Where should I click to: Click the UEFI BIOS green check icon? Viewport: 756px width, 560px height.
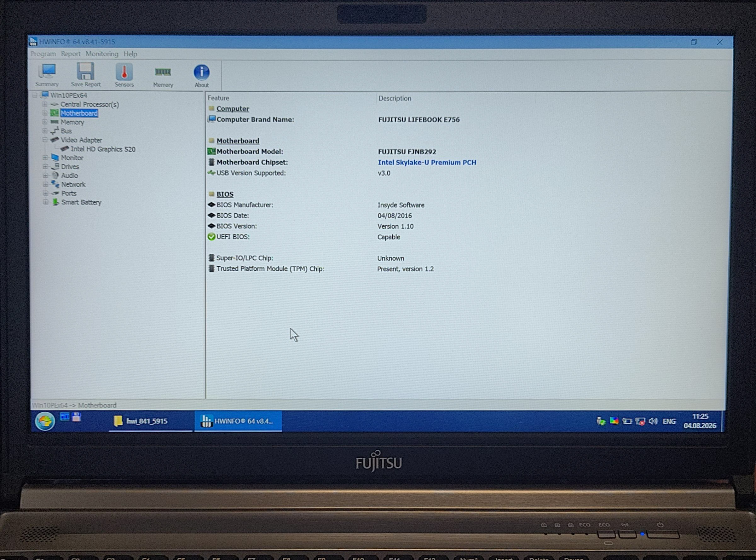[211, 237]
